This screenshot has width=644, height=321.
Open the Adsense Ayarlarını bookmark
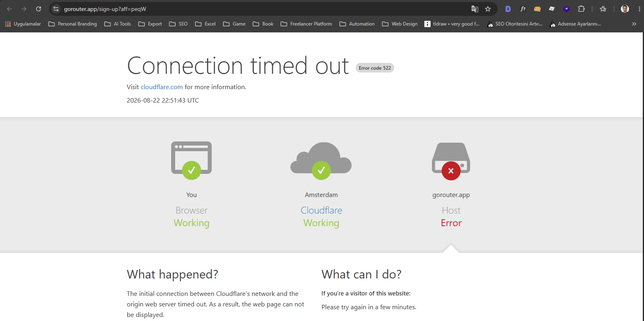[x=575, y=24]
